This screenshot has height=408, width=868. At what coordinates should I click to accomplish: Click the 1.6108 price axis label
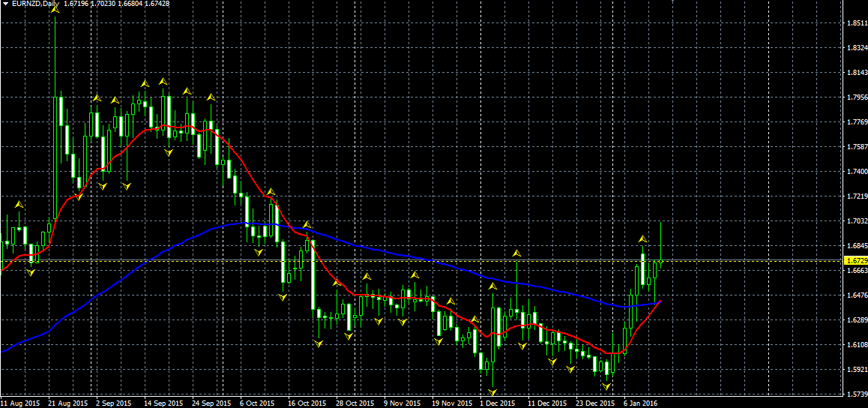click(856, 345)
